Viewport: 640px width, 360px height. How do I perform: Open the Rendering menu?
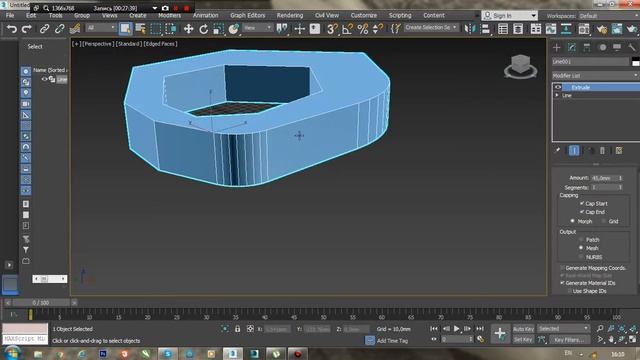(x=290, y=16)
